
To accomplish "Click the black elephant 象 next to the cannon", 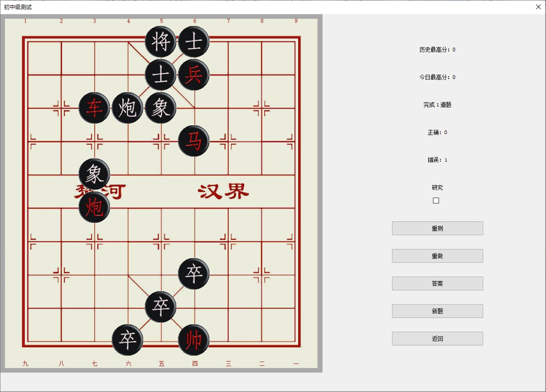I will pos(161,108).
